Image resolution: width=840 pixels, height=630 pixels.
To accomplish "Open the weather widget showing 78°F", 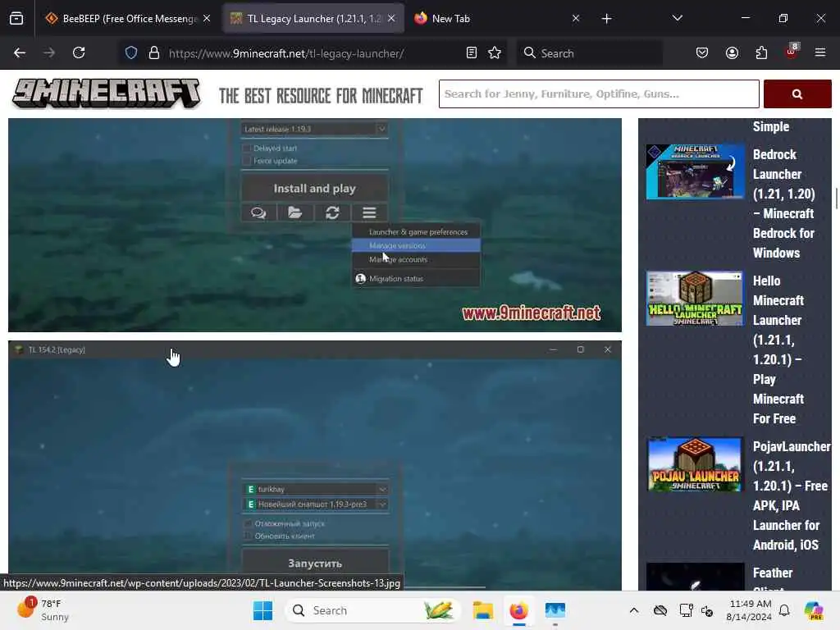I will pos(44,610).
